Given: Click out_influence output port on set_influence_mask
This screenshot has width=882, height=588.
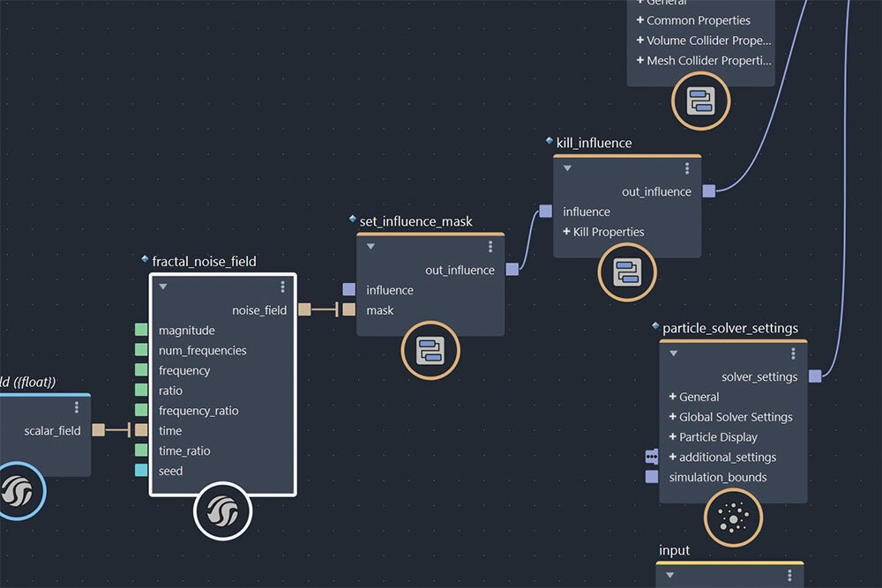Looking at the screenshot, I should [512, 269].
